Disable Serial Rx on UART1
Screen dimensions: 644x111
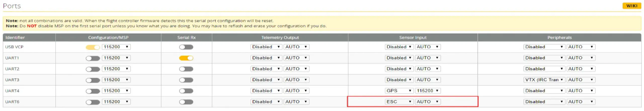click(x=186, y=58)
